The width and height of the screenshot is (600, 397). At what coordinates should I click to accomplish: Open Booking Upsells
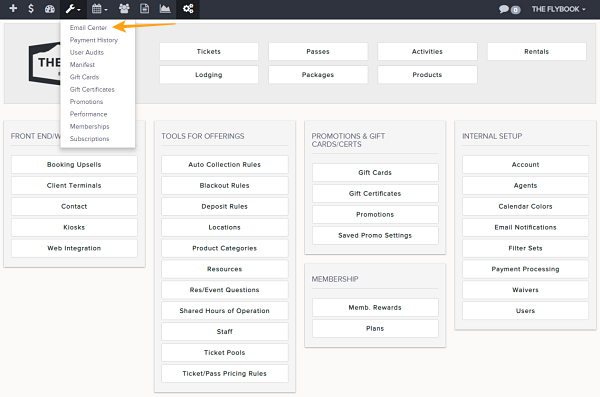coord(74,165)
